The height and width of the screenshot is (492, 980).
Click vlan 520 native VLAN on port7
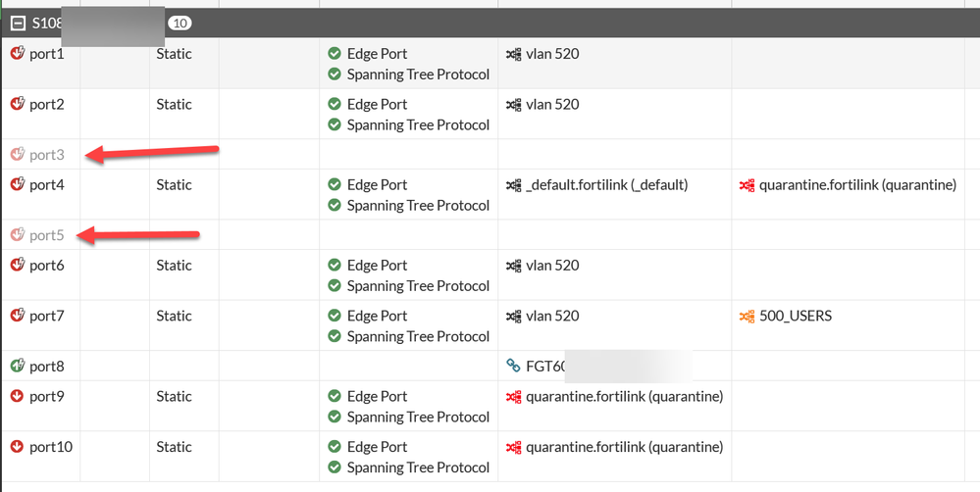click(552, 316)
